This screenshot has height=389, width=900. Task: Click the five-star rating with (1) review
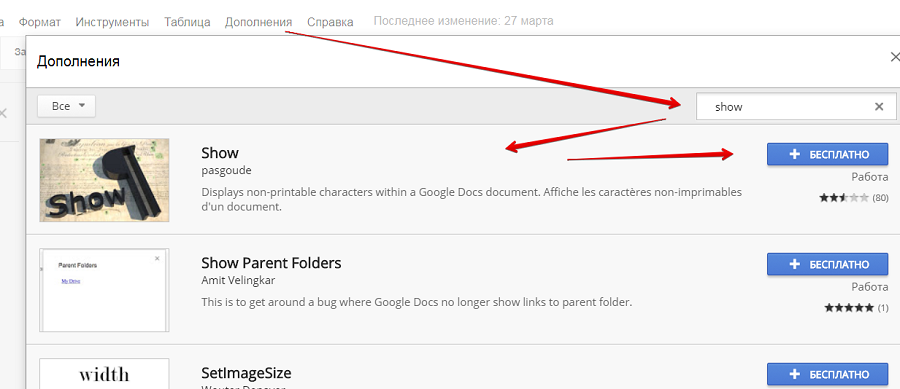856,308
